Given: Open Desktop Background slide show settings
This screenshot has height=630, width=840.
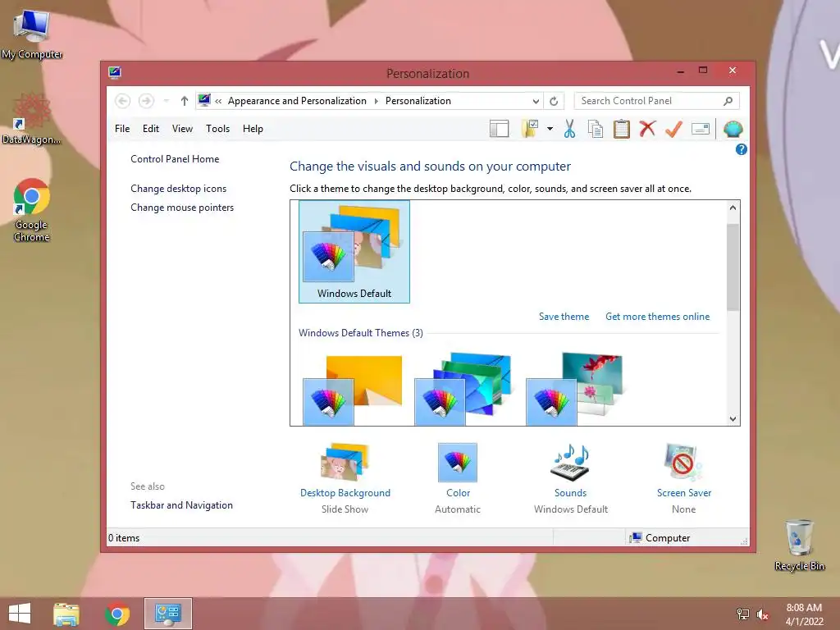Looking at the screenshot, I should coord(345,462).
